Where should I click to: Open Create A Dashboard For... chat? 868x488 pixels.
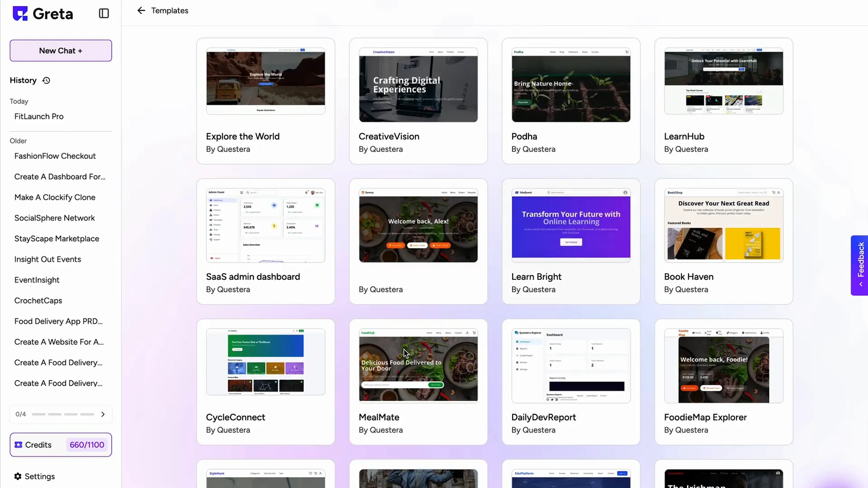[x=60, y=177]
